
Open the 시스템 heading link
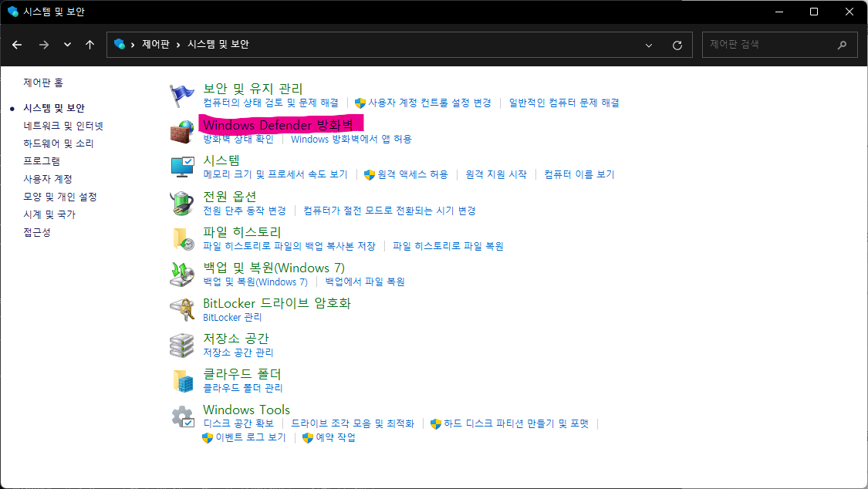[221, 160]
